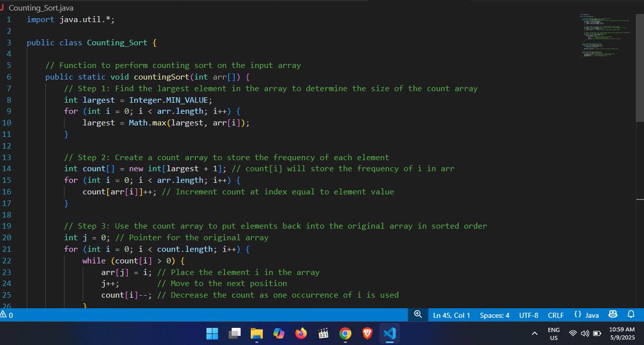Click line number 14 in the gutter
The image size is (644, 345).
(x=7, y=168)
